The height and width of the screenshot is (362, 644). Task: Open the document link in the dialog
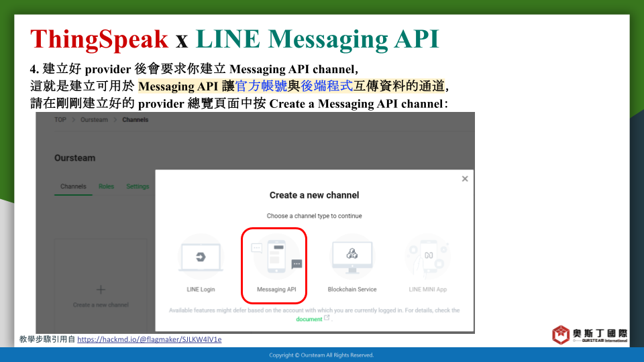tap(309, 319)
